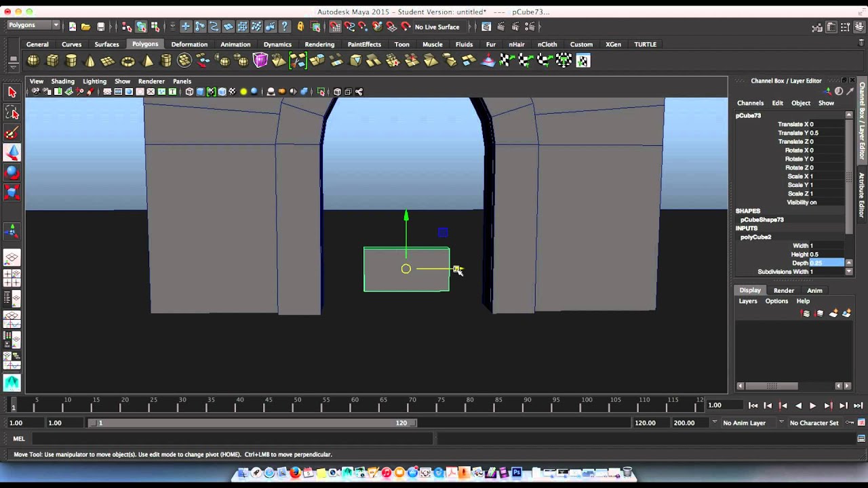Open the viewport Renderer menu
This screenshot has height=488, width=868.
tap(151, 81)
